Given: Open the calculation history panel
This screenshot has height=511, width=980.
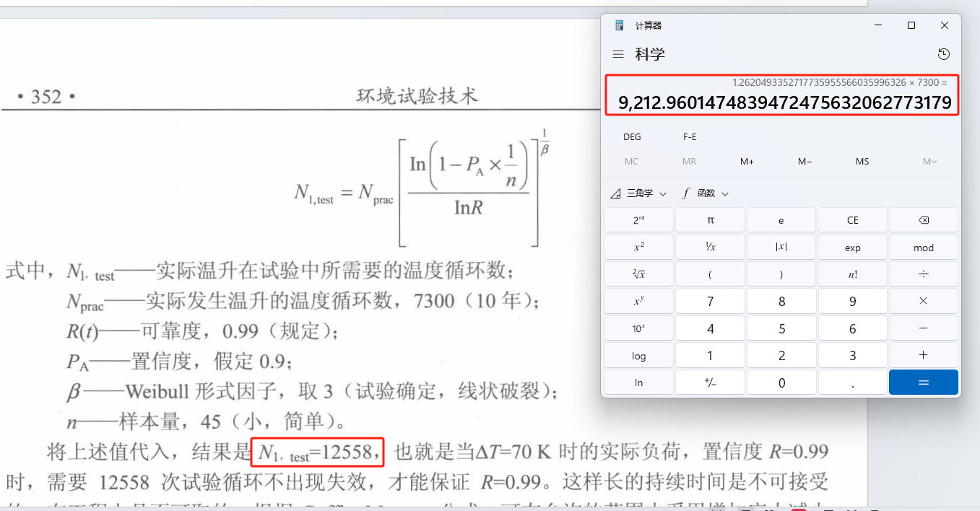Looking at the screenshot, I should point(943,54).
